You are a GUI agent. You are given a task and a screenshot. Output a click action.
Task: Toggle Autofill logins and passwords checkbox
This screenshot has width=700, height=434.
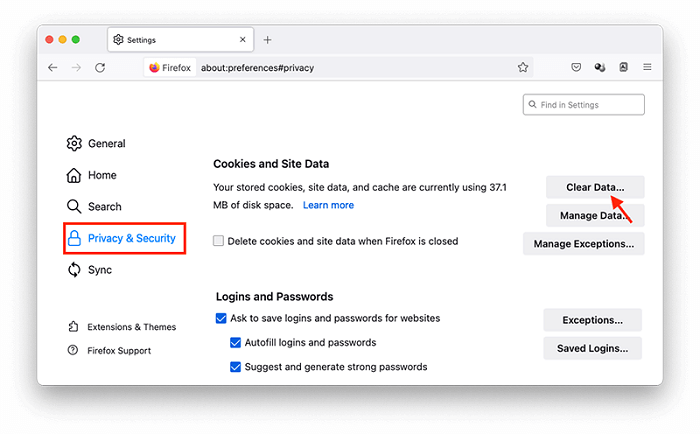point(235,342)
